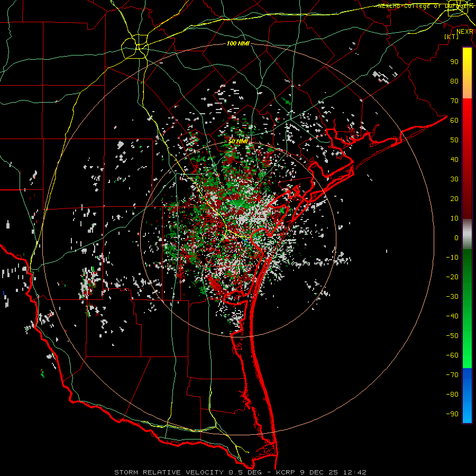
Task: Click the "-50" scale label
Action: pyautogui.click(x=452, y=336)
